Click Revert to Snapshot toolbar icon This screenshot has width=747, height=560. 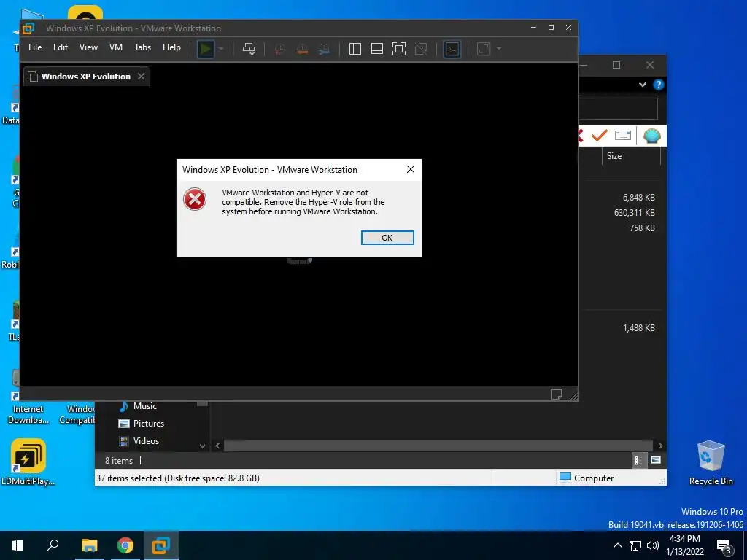(x=302, y=49)
